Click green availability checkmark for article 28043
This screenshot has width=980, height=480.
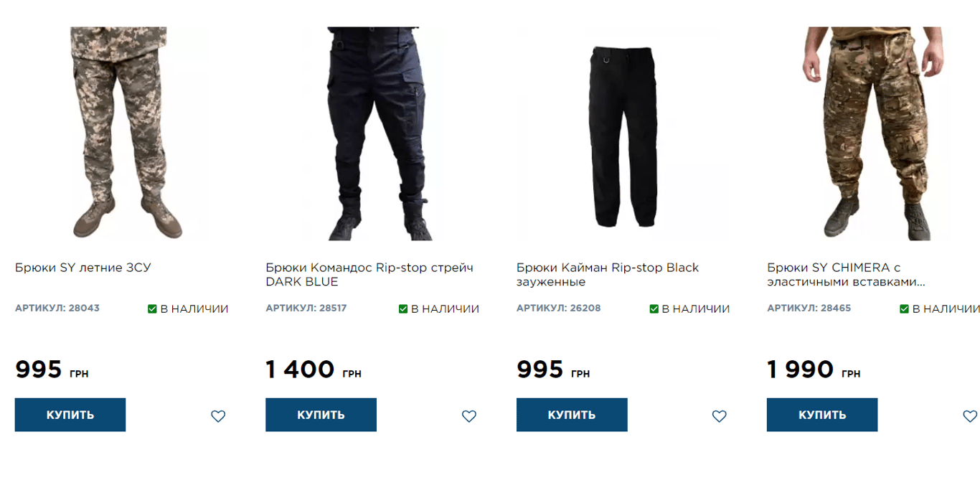point(152,309)
